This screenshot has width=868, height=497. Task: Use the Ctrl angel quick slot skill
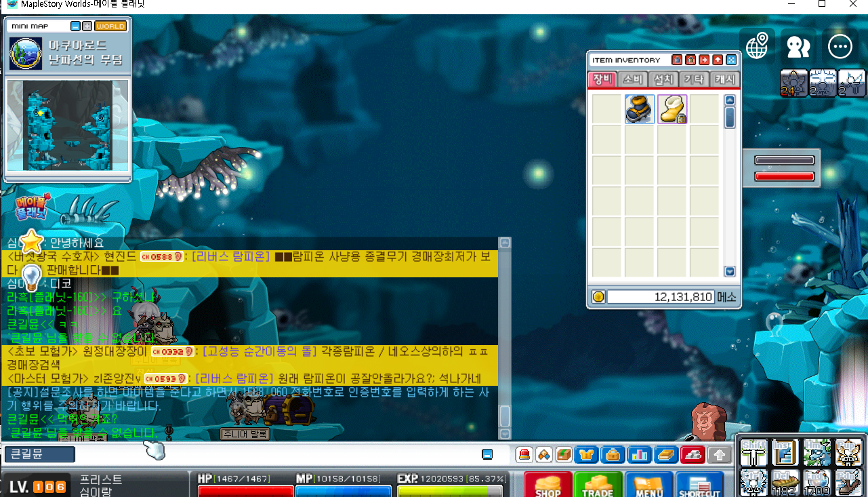click(754, 482)
